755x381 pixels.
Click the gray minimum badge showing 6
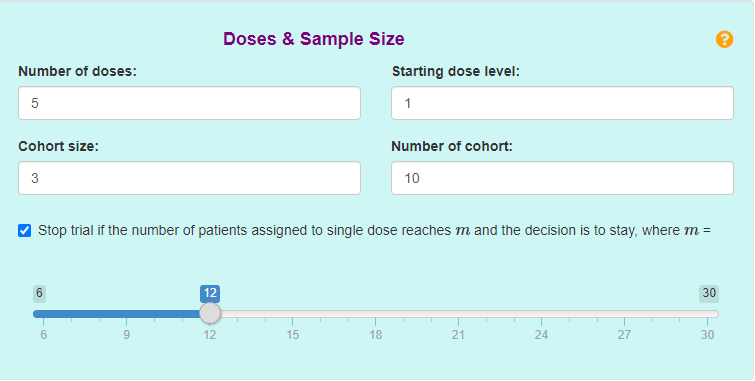tap(39, 293)
